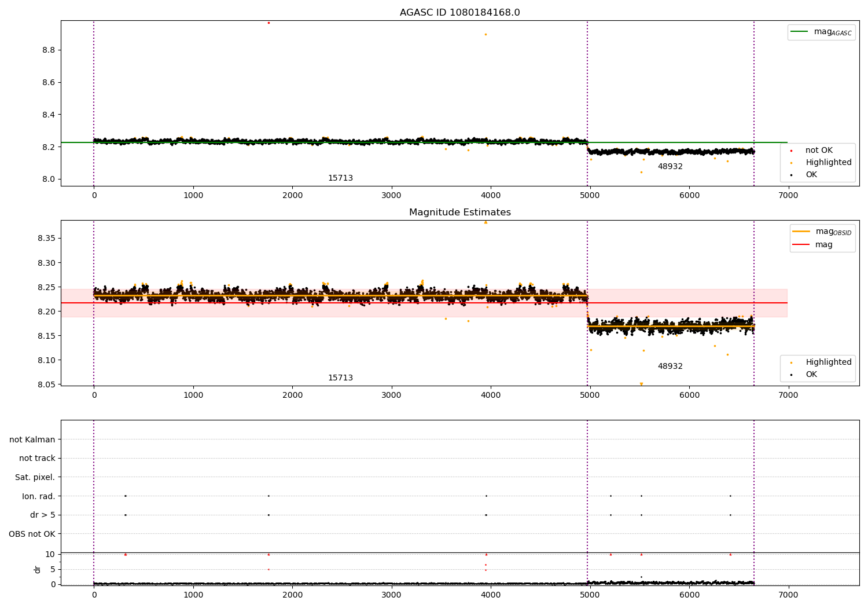Click the 8.4 y-axis tick in top plot

pos(49,115)
